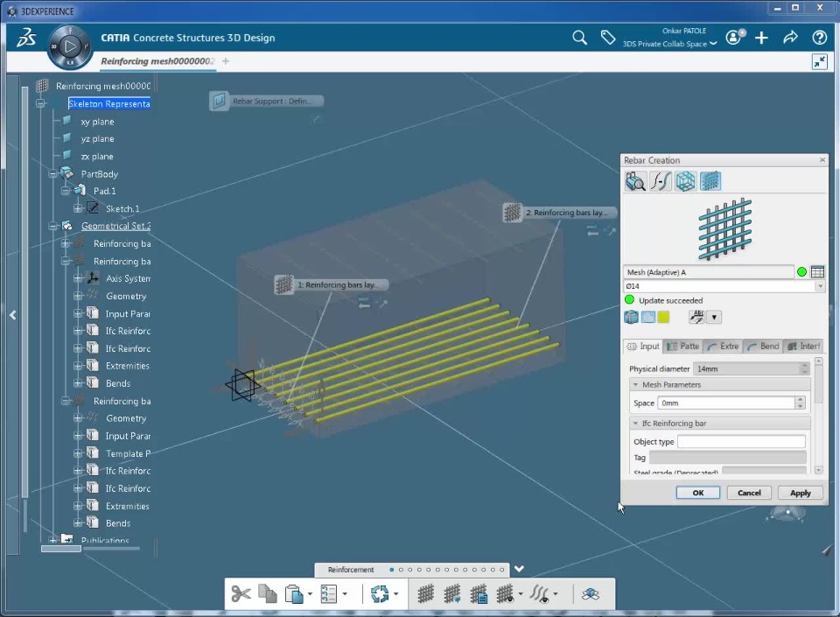This screenshot has height=617, width=840.
Task: Open the 6WTags tag icon
Action: coord(608,38)
